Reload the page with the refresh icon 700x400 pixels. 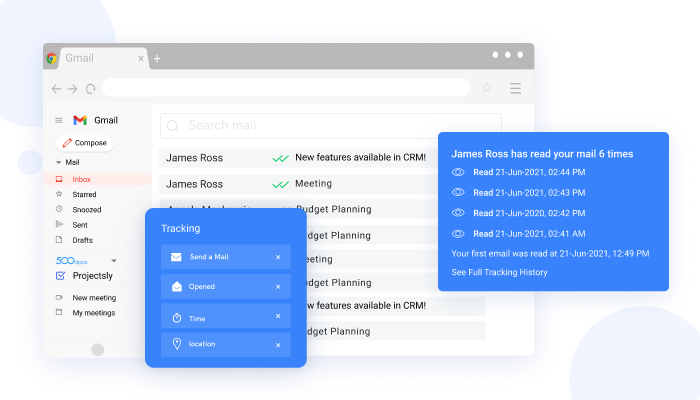91,89
